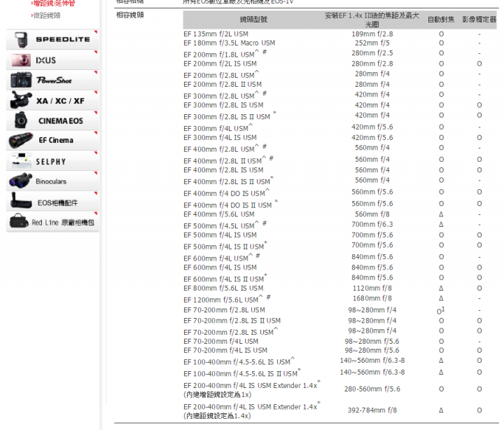
Task: Open the CINEMA EOS category
Action: pyautogui.click(x=52, y=120)
